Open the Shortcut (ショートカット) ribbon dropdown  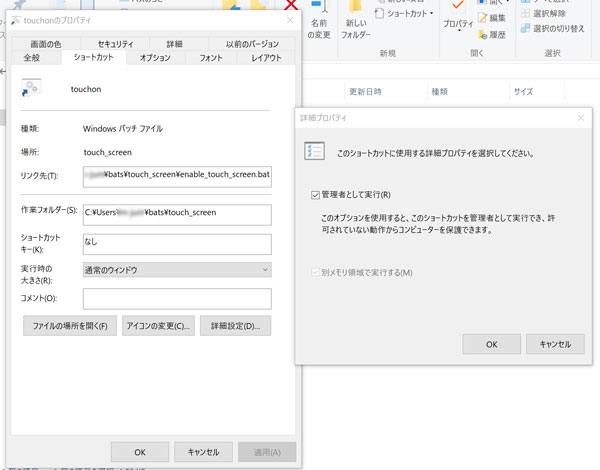[408, 13]
